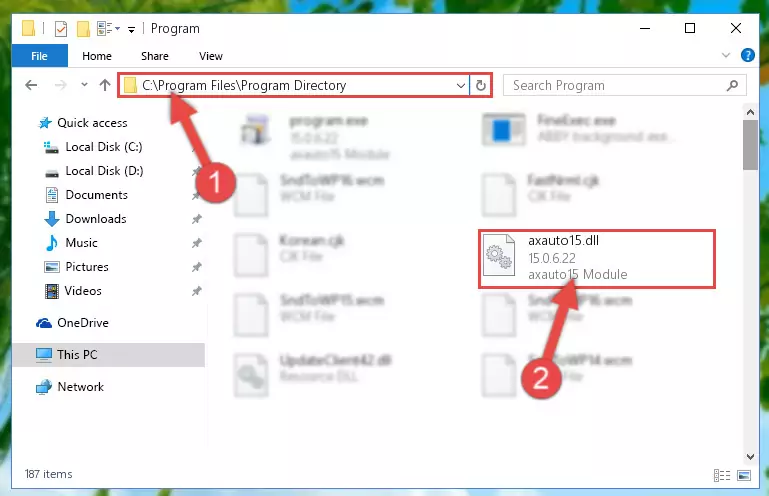Go forward with the right arrow

click(x=60, y=85)
